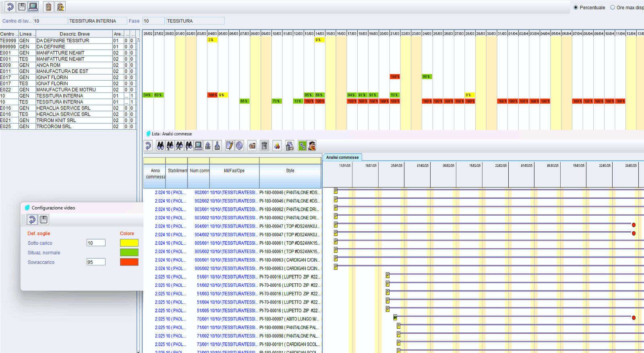Click red end marker on 904/001 Gantt row

pos(634,225)
